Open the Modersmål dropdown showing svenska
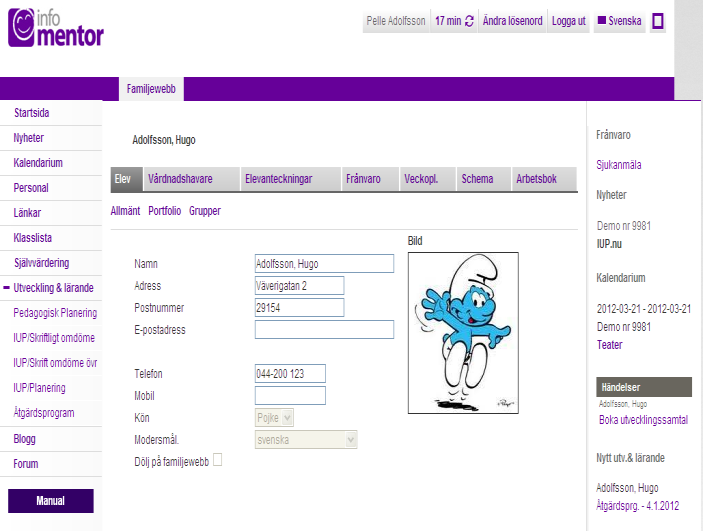The width and height of the screenshot is (703, 531). [x=306, y=440]
